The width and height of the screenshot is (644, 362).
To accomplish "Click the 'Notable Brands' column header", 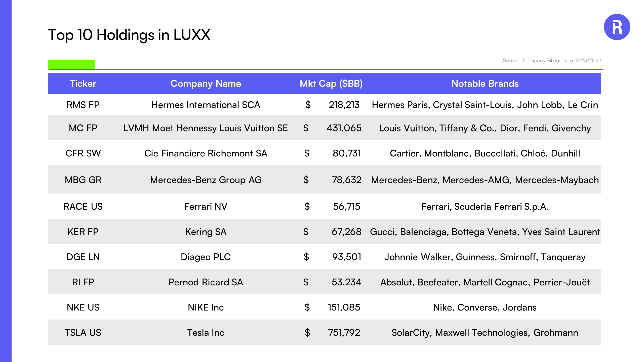I will 485,83.
